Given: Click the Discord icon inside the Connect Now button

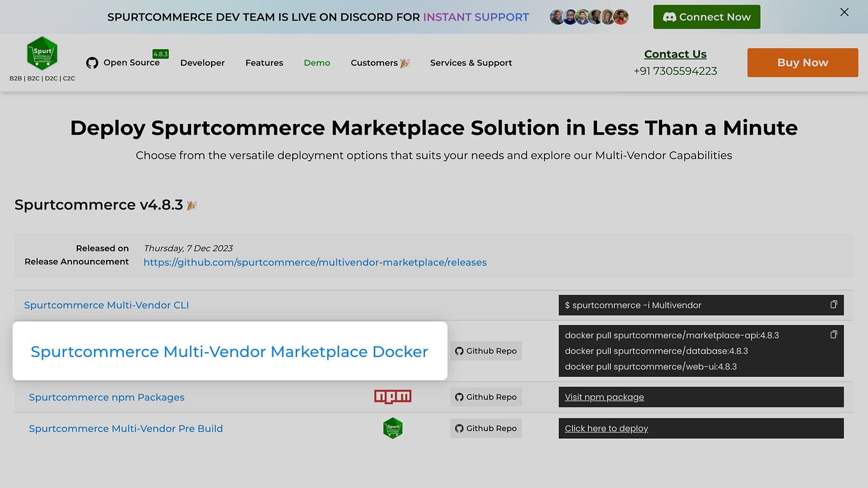Looking at the screenshot, I should click(x=671, y=17).
